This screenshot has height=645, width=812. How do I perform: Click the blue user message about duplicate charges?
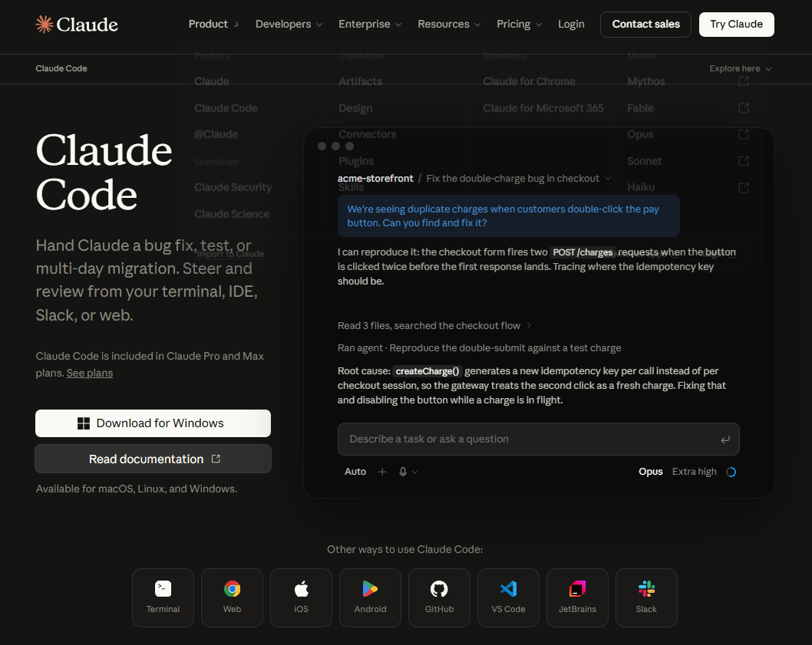(x=509, y=216)
